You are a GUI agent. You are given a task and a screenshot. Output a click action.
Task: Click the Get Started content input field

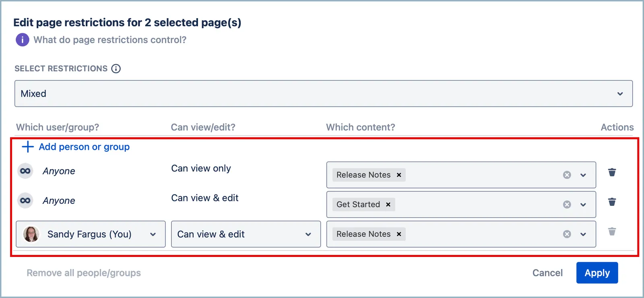point(461,205)
